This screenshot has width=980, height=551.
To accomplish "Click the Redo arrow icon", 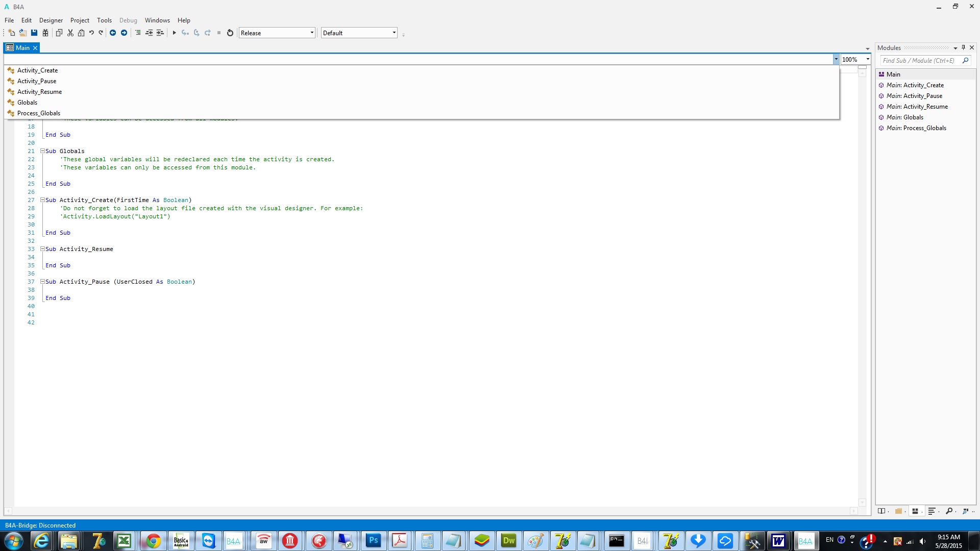I will tap(101, 33).
